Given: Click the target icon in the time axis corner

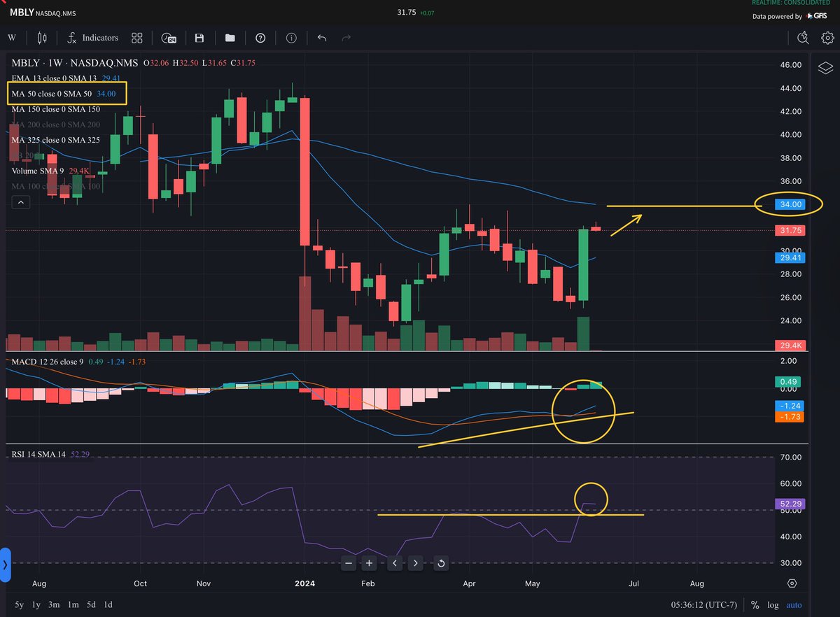Looking at the screenshot, I should [792, 583].
